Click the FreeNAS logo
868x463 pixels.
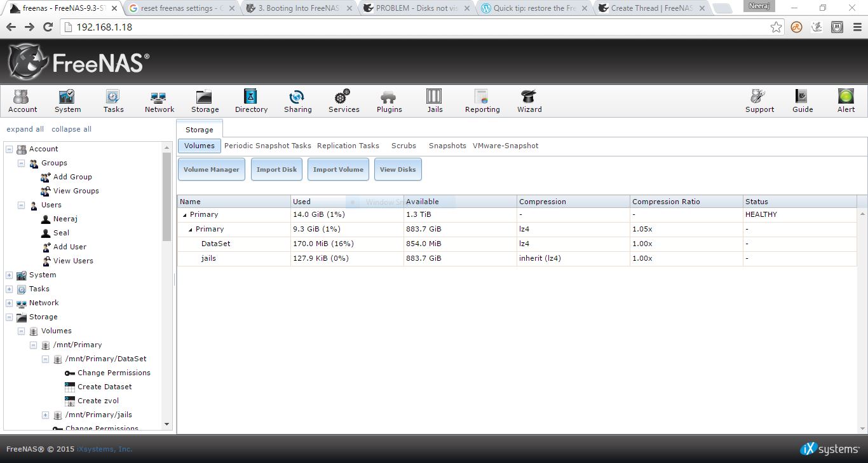(79, 62)
